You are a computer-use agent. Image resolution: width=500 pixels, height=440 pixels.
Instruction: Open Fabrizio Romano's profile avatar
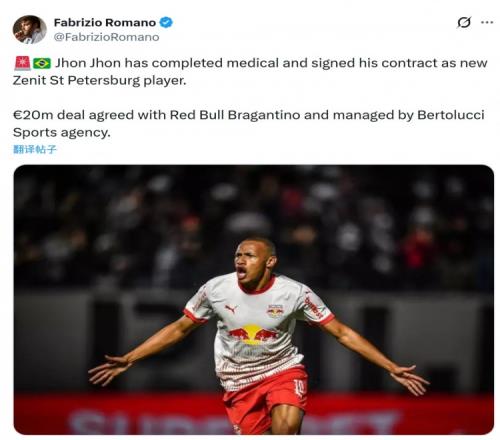pos(29,30)
